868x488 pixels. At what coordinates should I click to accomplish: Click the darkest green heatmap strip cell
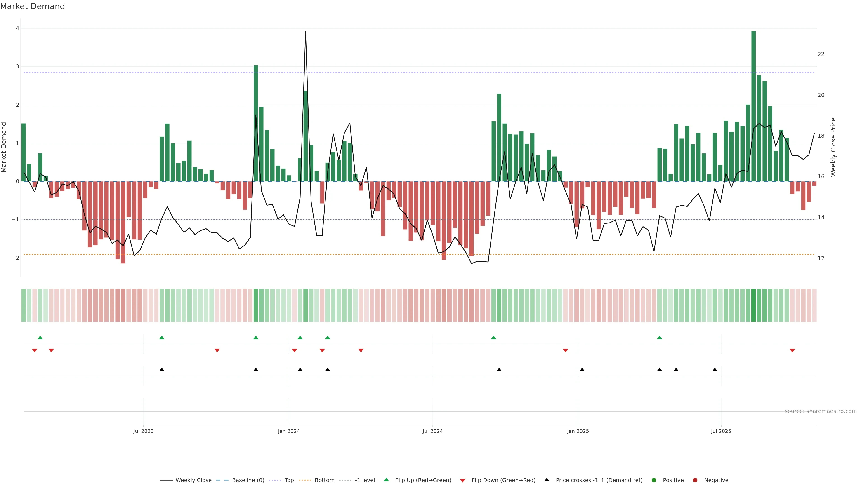tap(753, 305)
